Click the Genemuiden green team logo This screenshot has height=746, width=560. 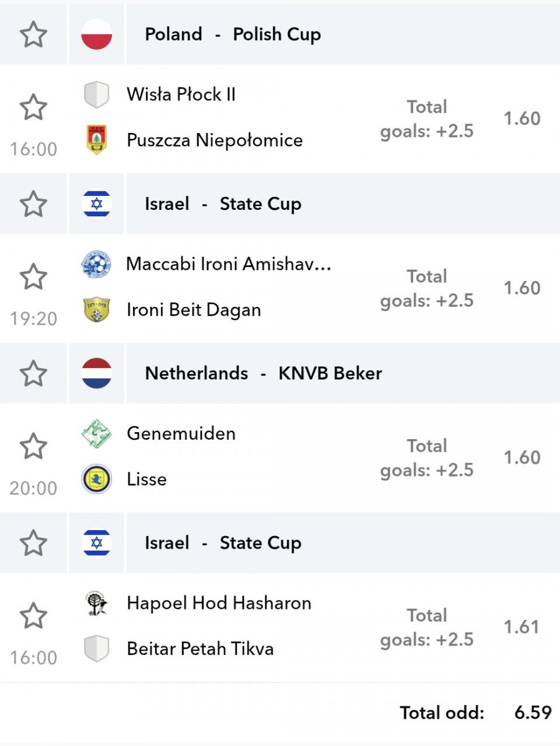click(96, 433)
